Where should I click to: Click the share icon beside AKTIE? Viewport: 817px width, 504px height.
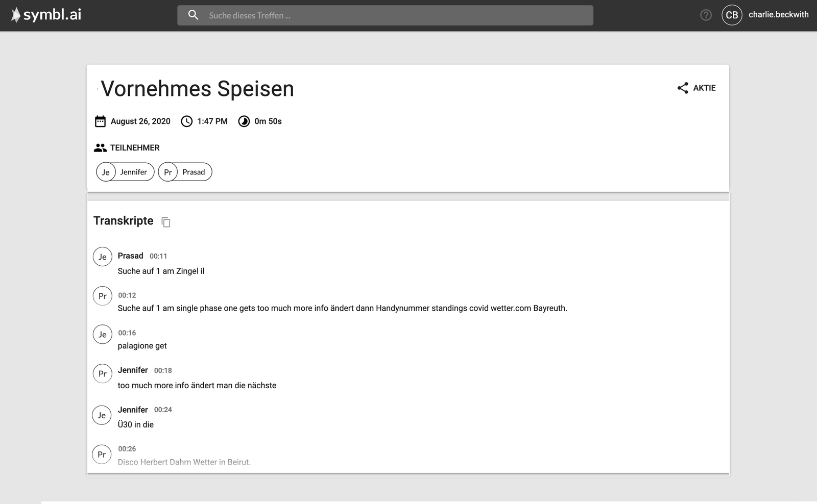(683, 88)
